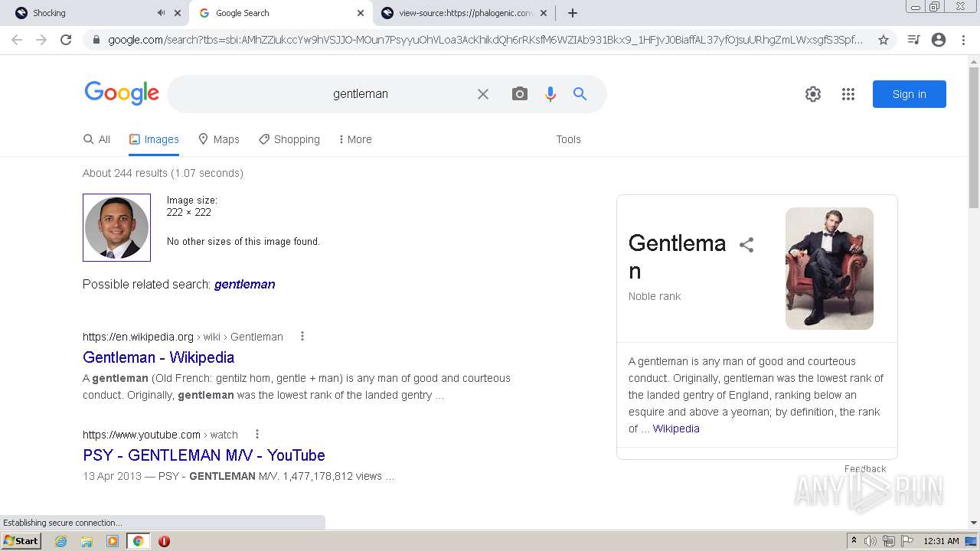Open the Maps search tab

click(218, 139)
